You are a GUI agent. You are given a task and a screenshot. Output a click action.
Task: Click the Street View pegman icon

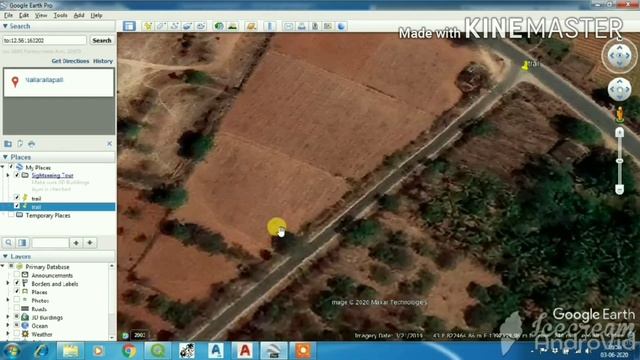620,114
